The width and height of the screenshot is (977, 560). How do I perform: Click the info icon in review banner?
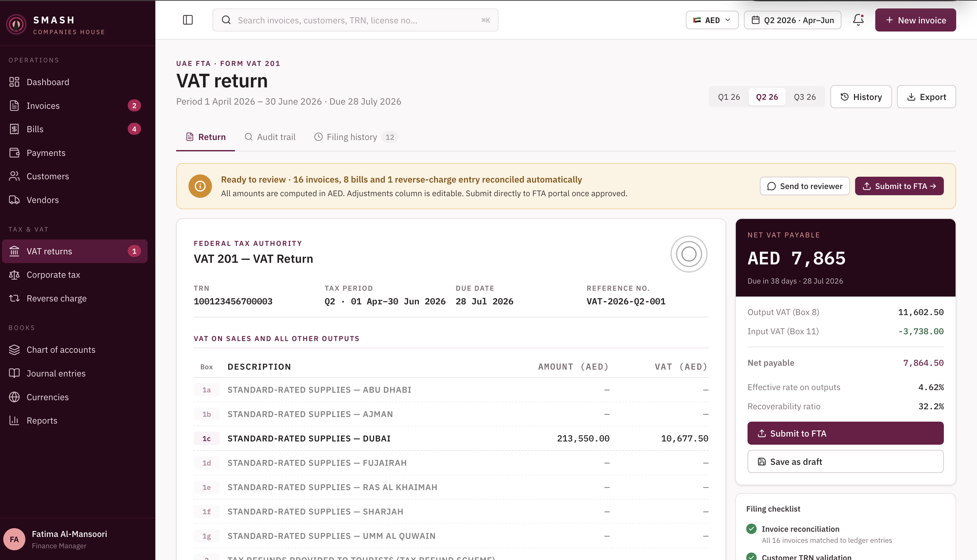coord(200,186)
